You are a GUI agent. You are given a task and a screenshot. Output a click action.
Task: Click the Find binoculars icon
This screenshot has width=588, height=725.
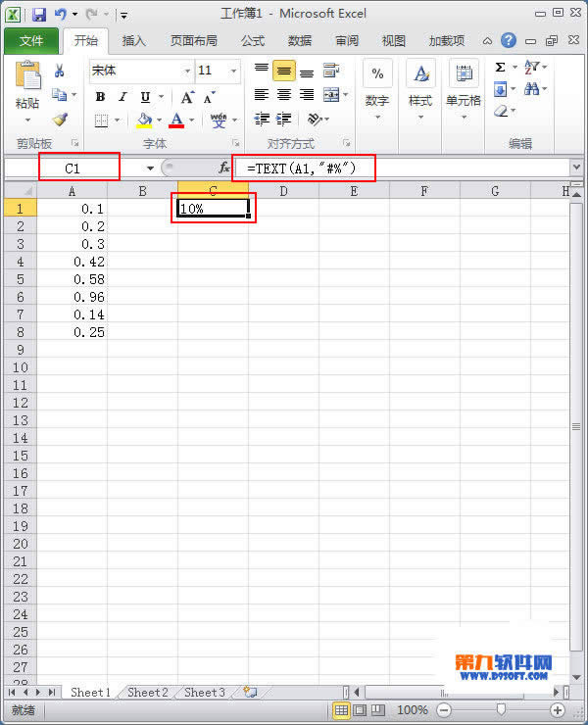[531, 89]
